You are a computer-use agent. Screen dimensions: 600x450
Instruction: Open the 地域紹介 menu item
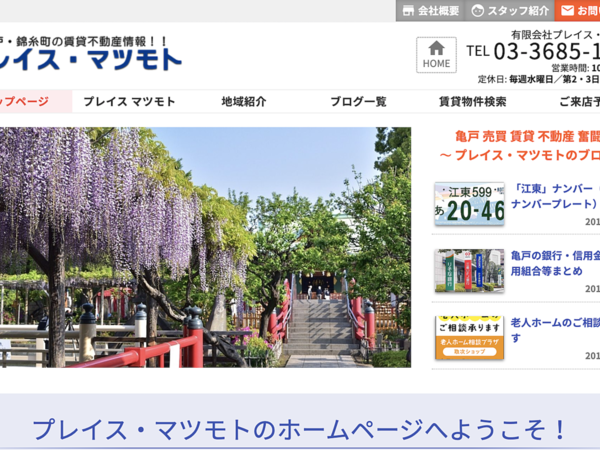[243, 102]
